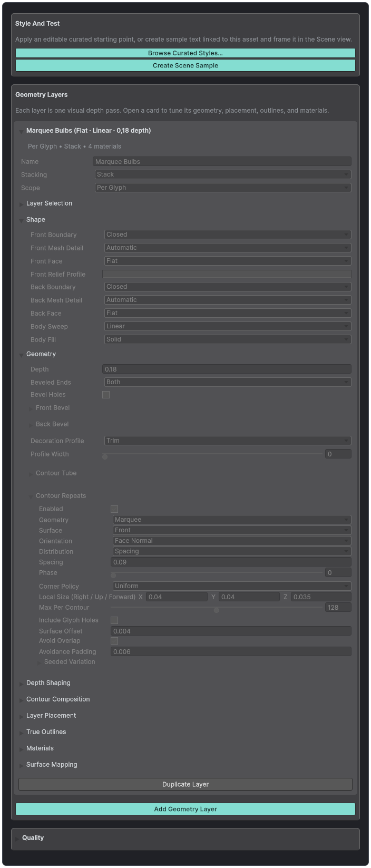Expand the Quality panel

(17, 838)
